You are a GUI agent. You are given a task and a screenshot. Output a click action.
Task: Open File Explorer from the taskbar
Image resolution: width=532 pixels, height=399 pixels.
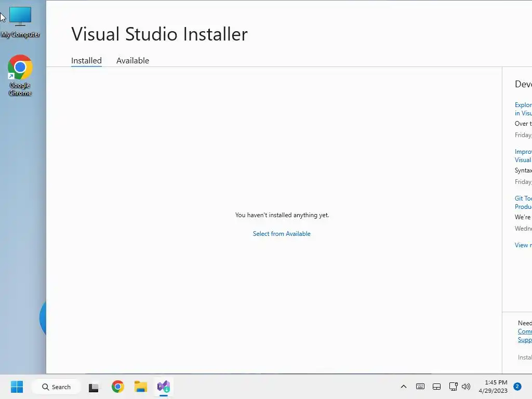[140, 387]
